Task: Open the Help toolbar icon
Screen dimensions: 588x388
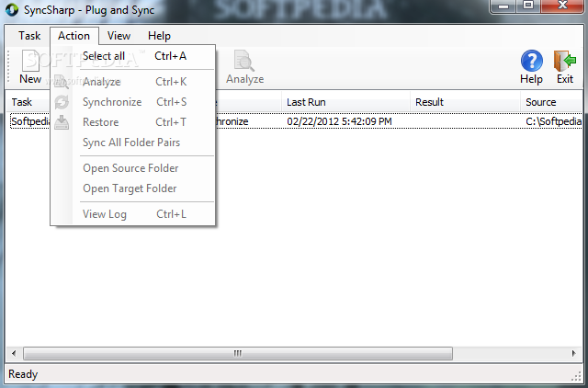Action: pyautogui.click(x=531, y=67)
